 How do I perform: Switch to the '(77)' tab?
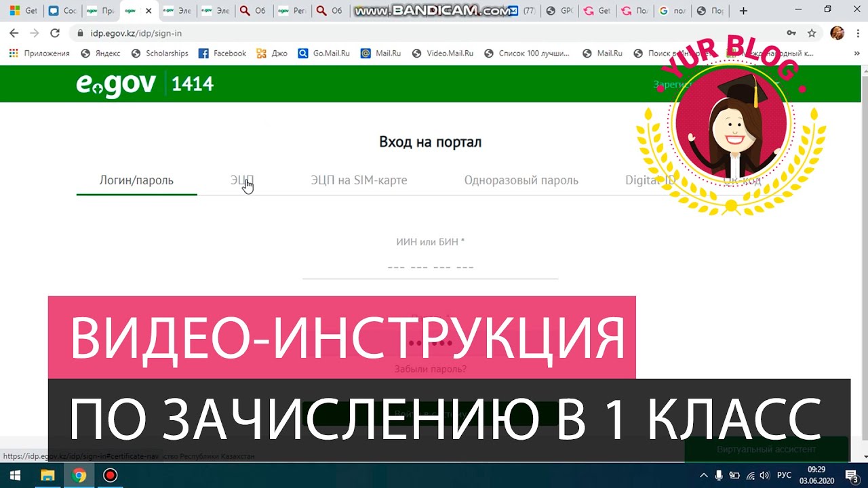click(523, 11)
